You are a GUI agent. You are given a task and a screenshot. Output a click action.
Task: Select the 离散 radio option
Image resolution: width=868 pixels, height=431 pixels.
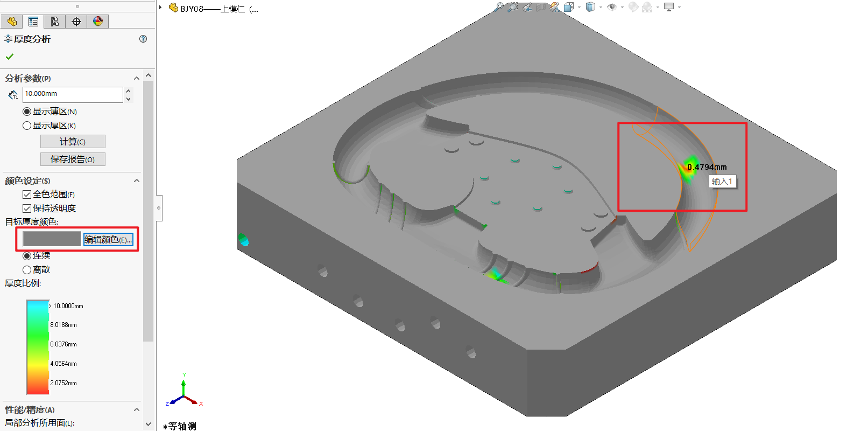tap(27, 270)
